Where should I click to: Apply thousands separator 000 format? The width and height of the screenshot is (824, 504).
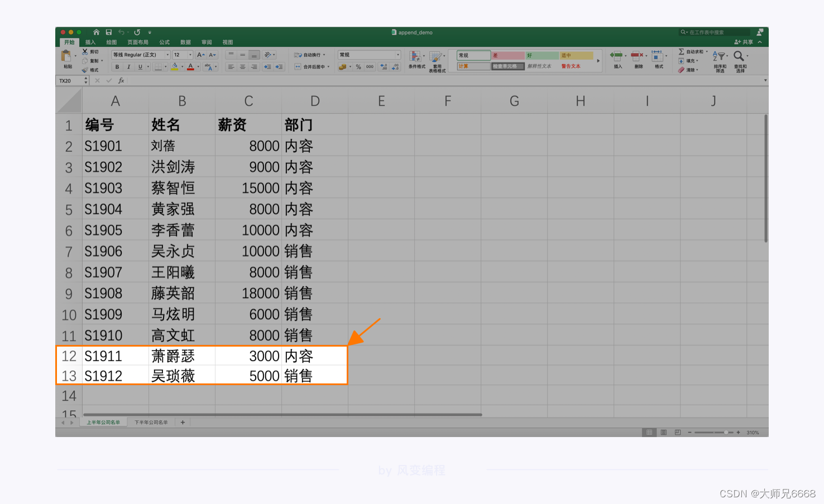pyautogui.click(x=370, y=67)
